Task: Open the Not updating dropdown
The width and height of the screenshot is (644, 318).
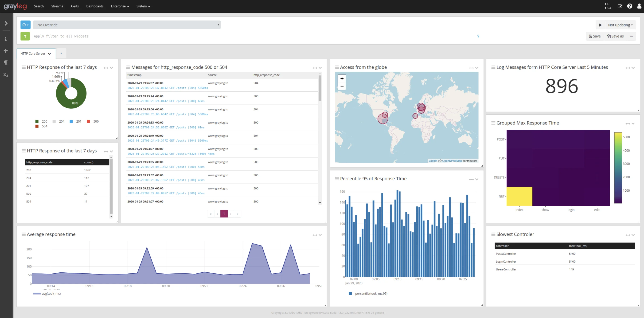Action: (x=620, y=25)
